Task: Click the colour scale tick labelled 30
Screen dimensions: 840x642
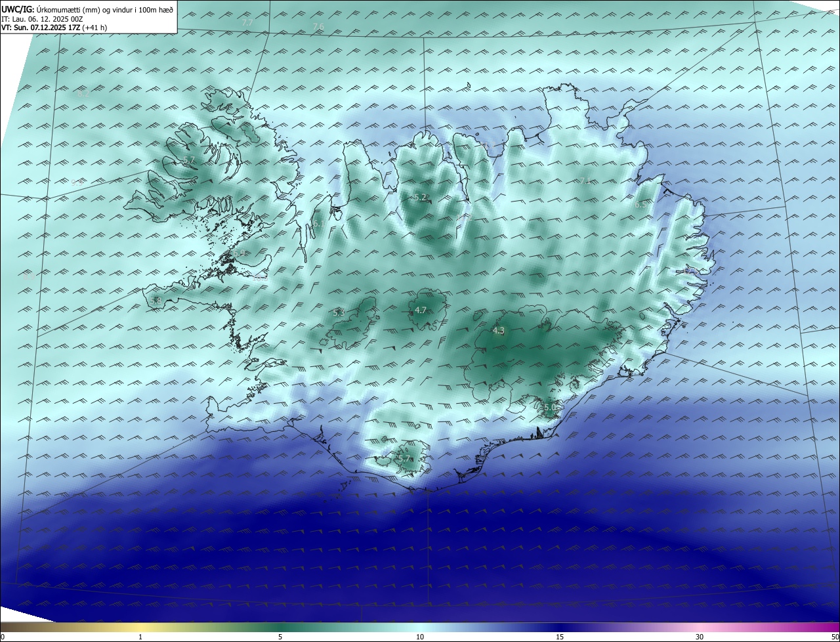Action: [x=700, y=637]
